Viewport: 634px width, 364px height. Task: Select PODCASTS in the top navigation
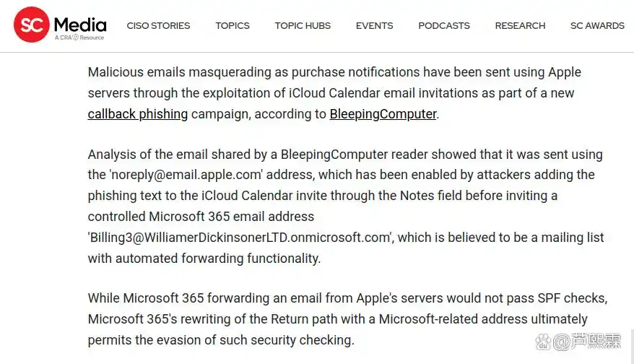pyautogui.click(x=444, y=26)
